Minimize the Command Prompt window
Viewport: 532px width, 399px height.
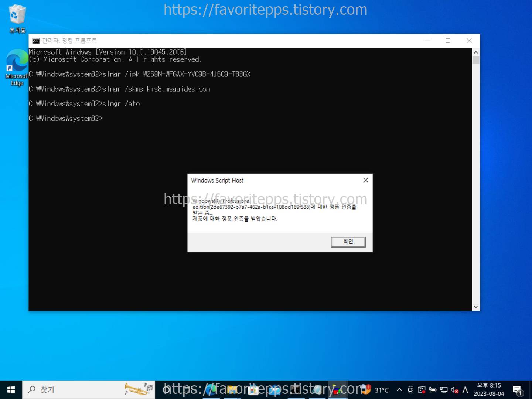pyautogui.click(x=427, y=41)
